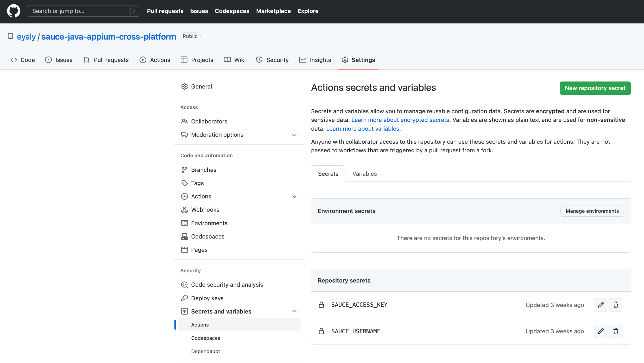
Task: Click the lock icon next to SAUCE_USERNAME
Action: pyautogui.click(x=321, y=331)
